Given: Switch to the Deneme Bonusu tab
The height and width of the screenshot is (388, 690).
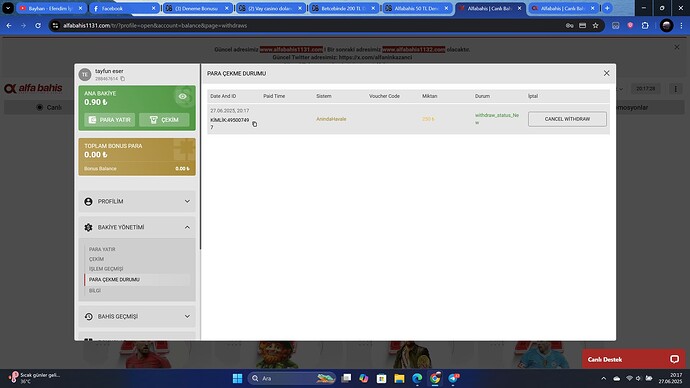Looking at the screenshot, I should [197, 8].
